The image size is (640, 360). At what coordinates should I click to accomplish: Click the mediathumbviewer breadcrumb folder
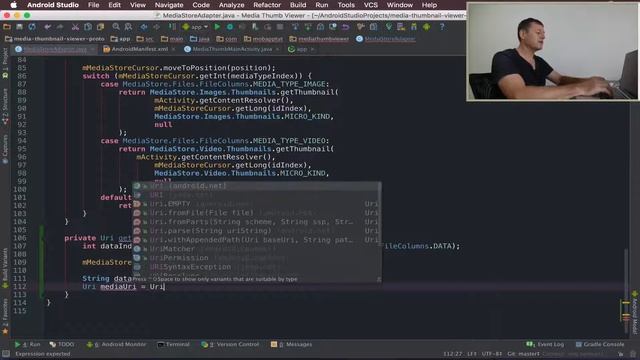pyautogui.click(x=319, y=39)
